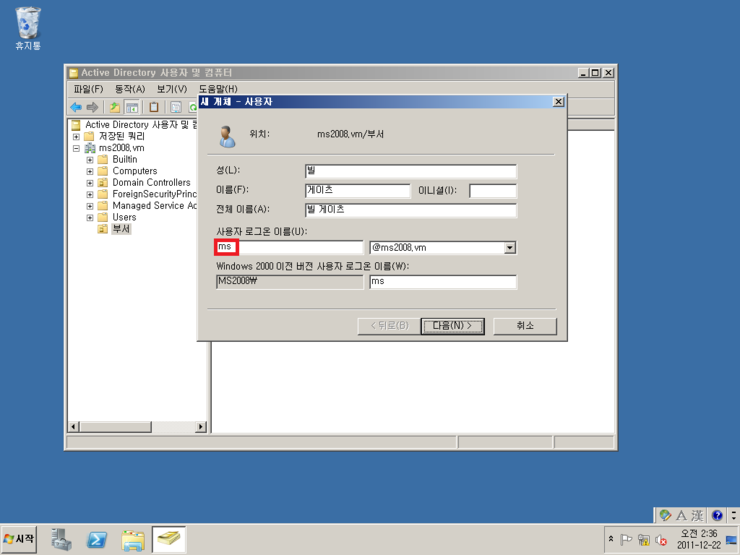Toggle the Show/Hide console tree icon
740x555 pixels.
(x=132, y=107)
